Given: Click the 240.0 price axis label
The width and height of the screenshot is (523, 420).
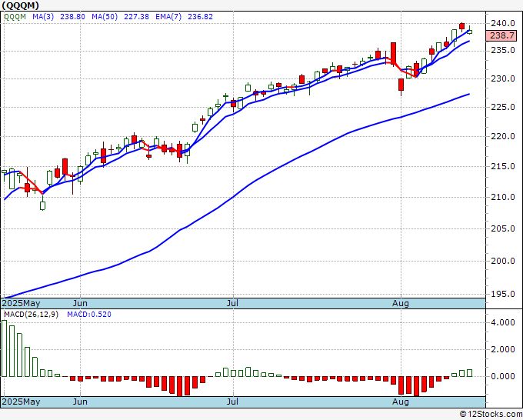Looking at the screenshot, I should click(503, 23).
